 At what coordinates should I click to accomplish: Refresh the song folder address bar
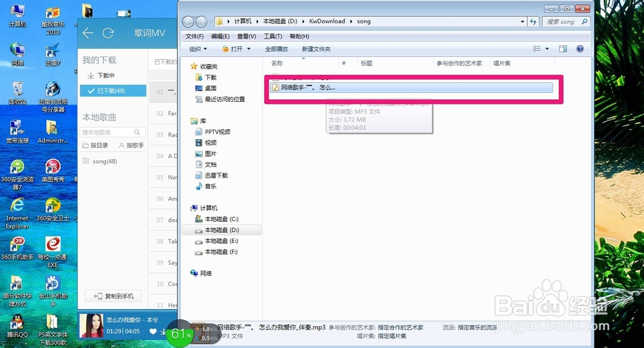coord(533,21)
